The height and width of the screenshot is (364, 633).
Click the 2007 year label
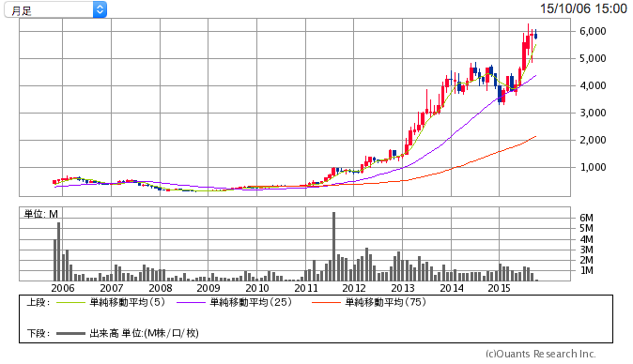(112, 288)
